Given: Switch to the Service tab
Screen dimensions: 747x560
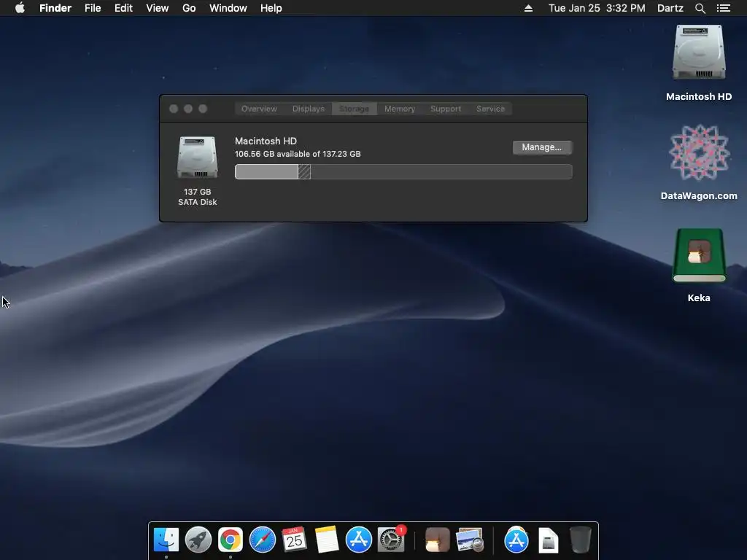Looking at the screenshot, I should pos(490,109).
